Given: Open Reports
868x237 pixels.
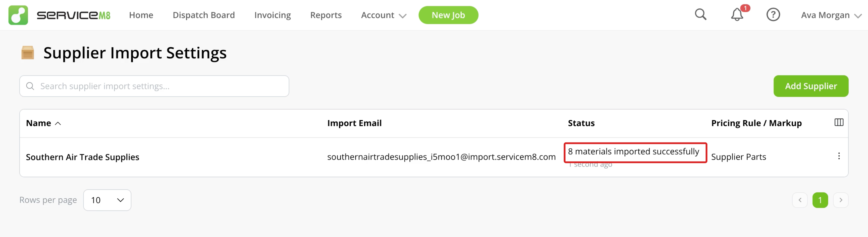Looking at the screenshot, I should pos(326,15).
